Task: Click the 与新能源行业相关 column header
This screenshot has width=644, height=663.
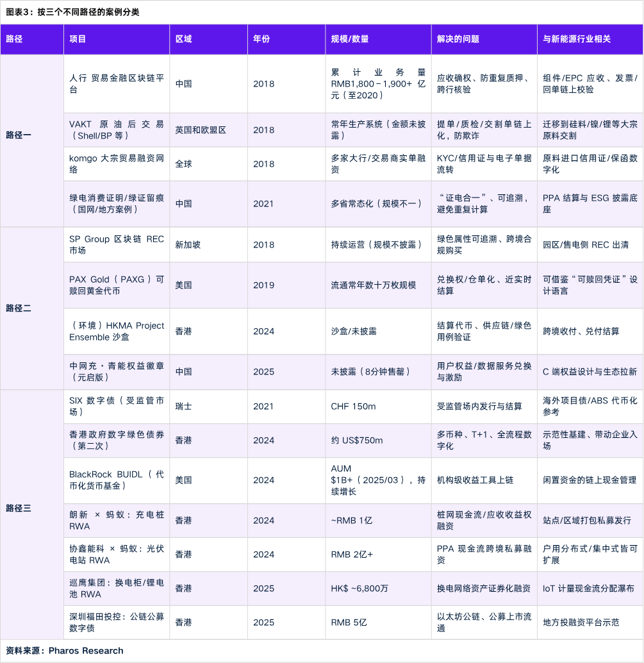Action: pos(575,39)
